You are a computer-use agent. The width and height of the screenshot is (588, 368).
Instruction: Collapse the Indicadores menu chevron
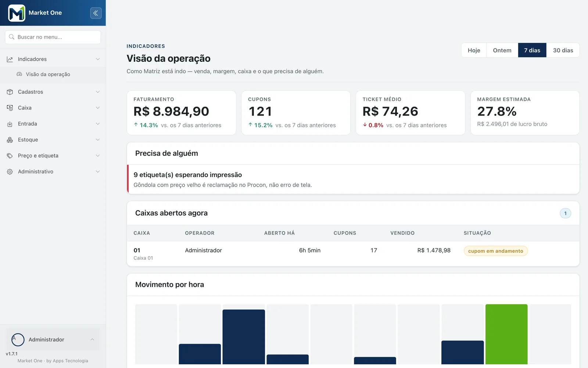click(x=98, y=59)
